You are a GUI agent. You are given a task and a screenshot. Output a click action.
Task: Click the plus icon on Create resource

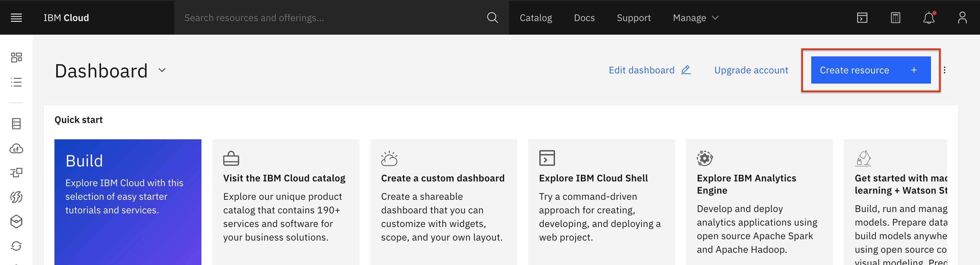point(914,70)
